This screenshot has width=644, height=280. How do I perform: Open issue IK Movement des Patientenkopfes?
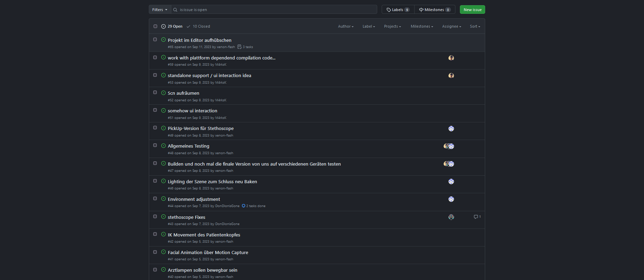click(204, 235)
